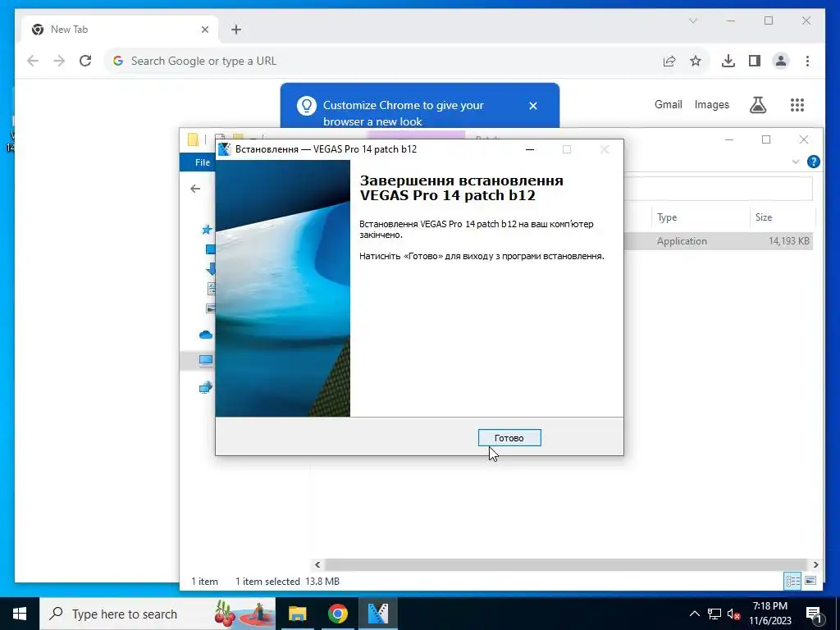Viewport: 840px width, 630px height.
Task: Open Google Images link
Action: (711, 104)
